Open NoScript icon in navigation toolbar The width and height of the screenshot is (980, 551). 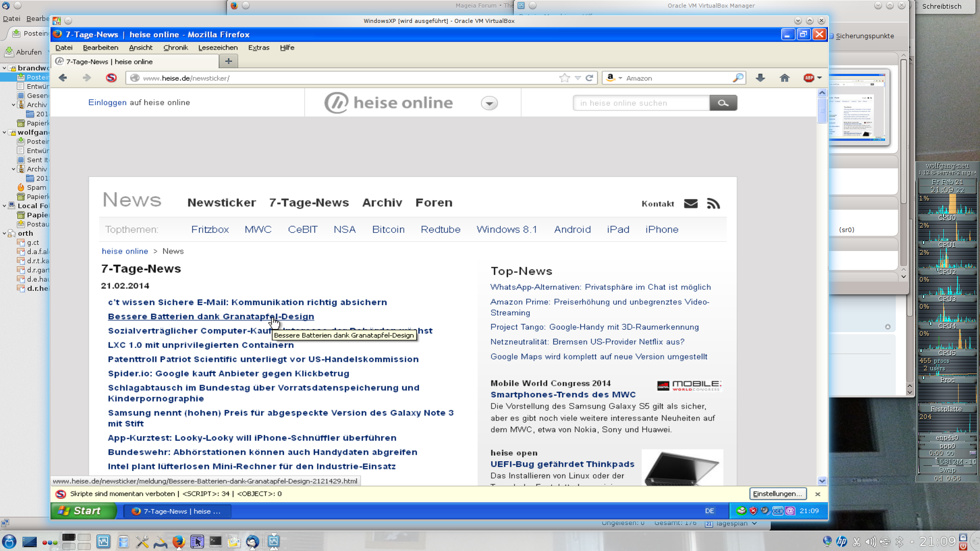(111, 78)
